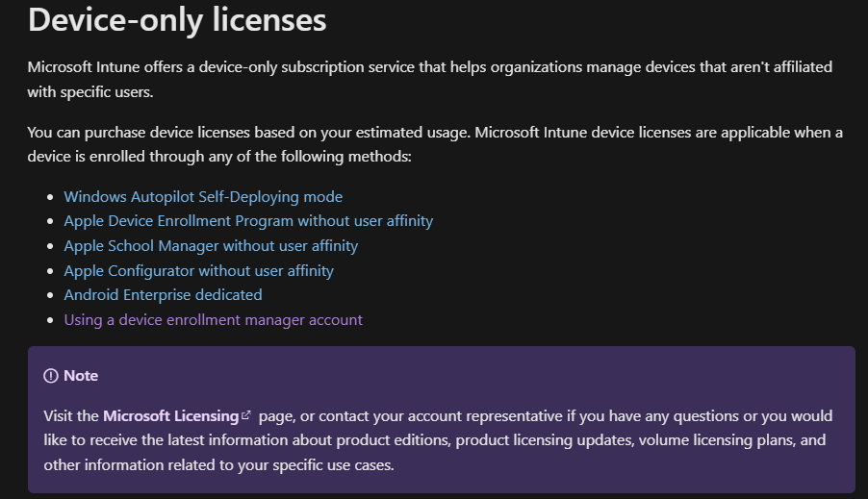
Task: Visit the Microsoft Licensing link in note
Action: click(170, 416)
